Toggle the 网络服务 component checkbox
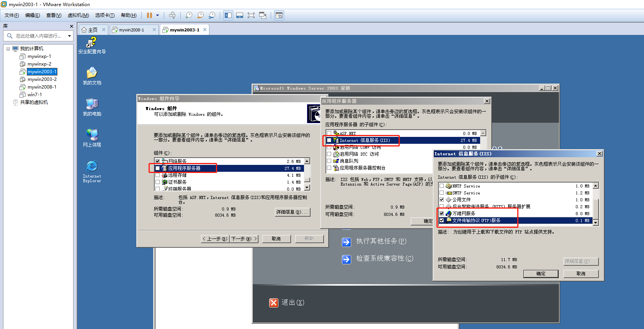Screen dimensions: 644x329 tap(157, 161)
